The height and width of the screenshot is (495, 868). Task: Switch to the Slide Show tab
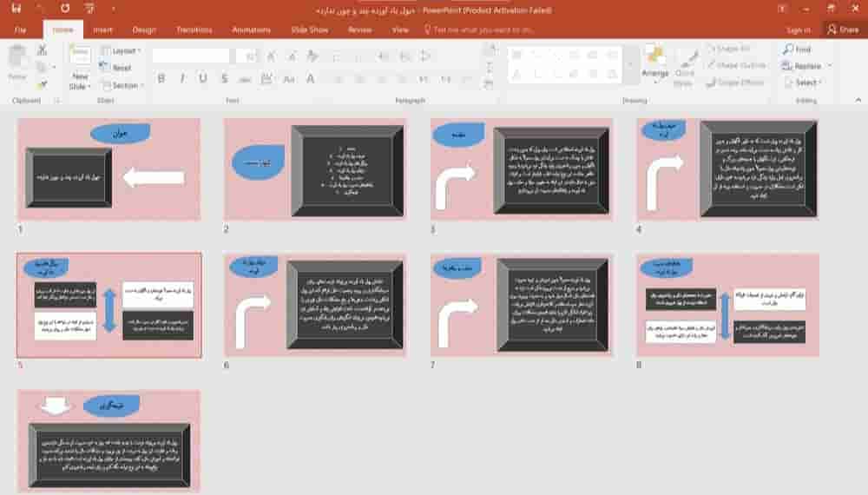coord(310,30)
